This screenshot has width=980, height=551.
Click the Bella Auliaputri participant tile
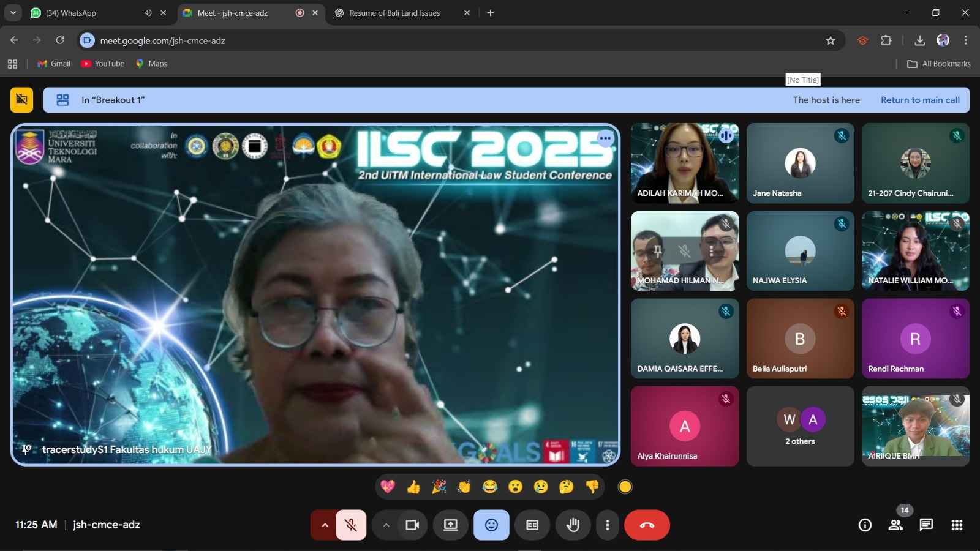tap(800, 339)
